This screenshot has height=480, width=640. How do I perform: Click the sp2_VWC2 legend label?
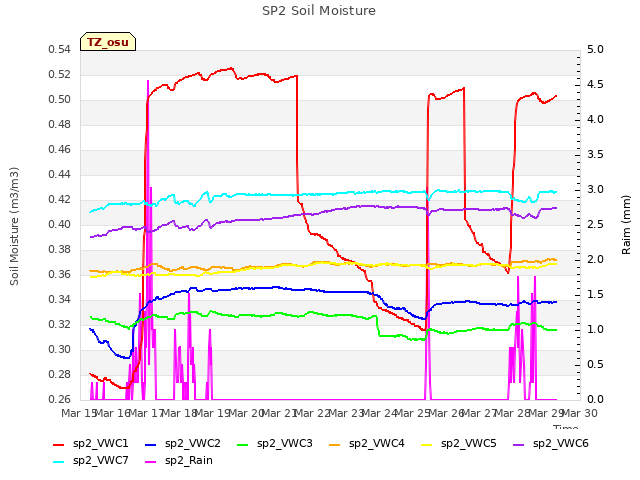pos(193,443)
